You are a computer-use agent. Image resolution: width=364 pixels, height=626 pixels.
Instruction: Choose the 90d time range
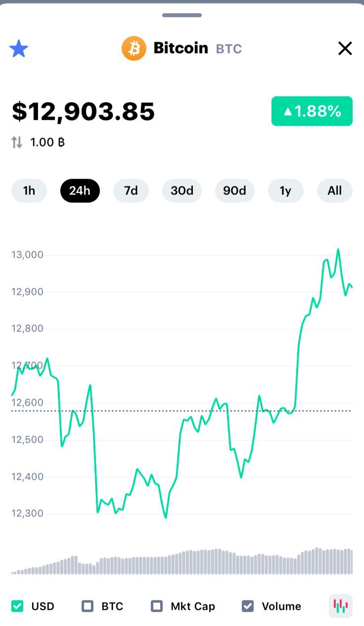(234, 191)
